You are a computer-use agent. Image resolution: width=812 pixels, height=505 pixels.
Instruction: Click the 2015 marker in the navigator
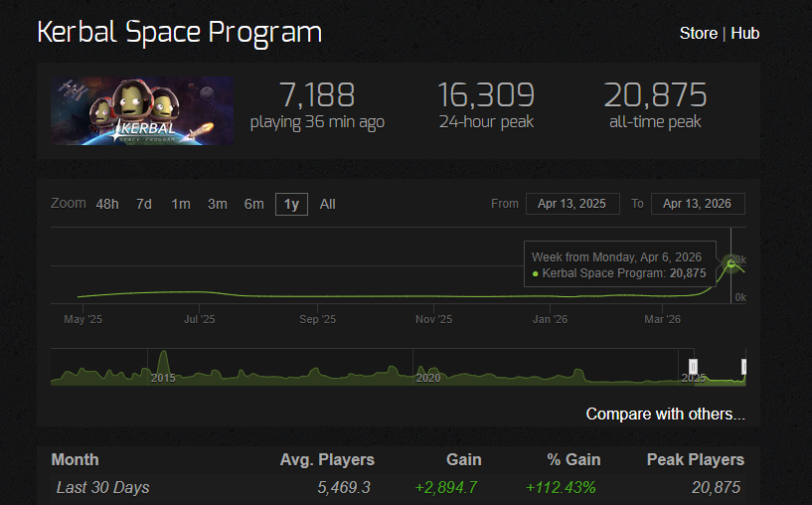tap(163, 378)
